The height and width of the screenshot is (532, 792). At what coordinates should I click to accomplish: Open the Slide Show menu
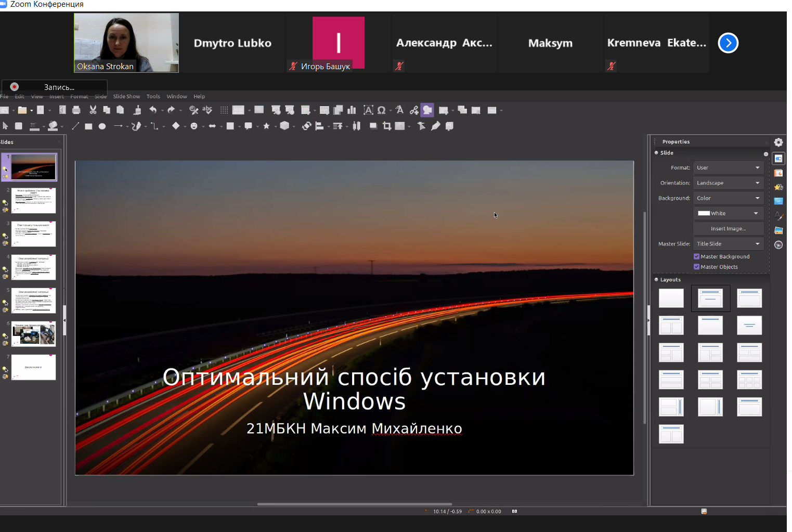(126, 96)
